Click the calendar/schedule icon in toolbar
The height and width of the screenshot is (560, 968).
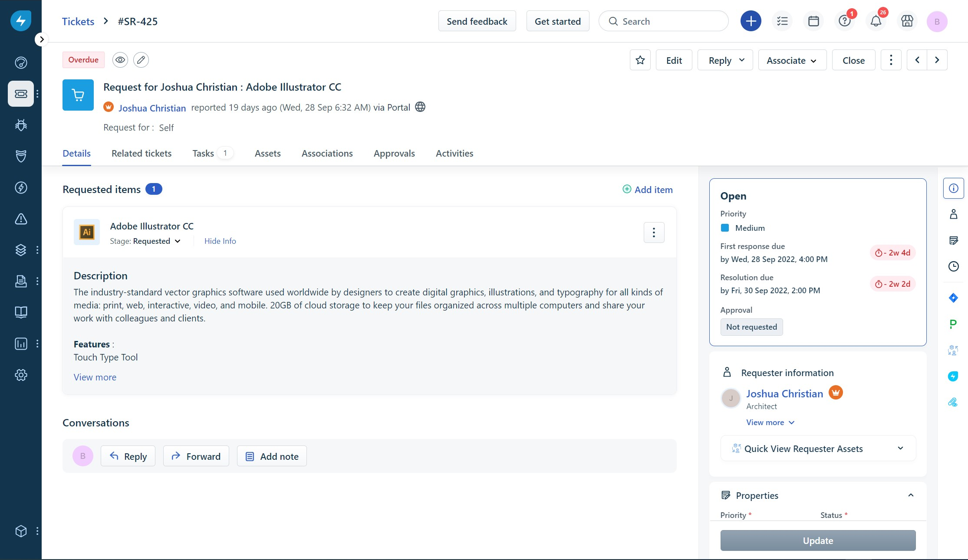(814, 21)
